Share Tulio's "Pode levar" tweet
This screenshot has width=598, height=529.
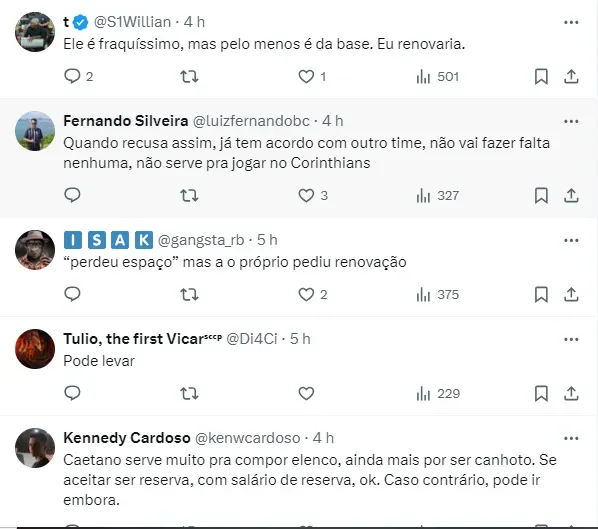coord(571,393)
